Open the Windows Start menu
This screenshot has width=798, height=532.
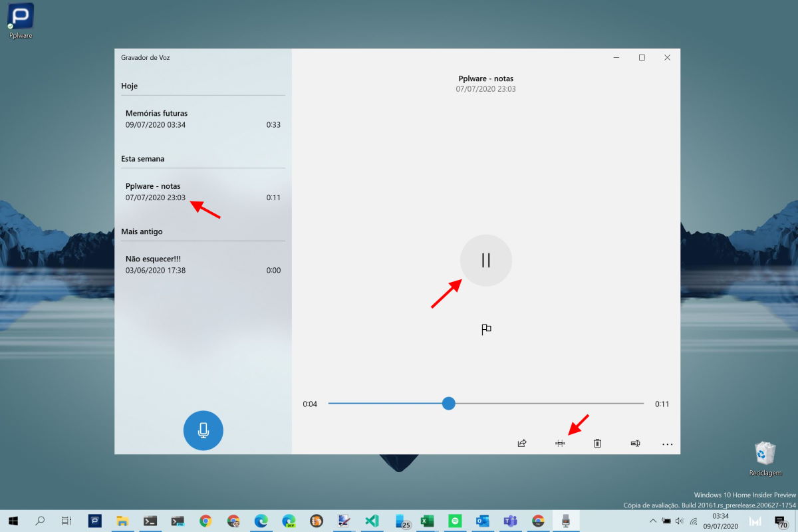click(13, 521)
